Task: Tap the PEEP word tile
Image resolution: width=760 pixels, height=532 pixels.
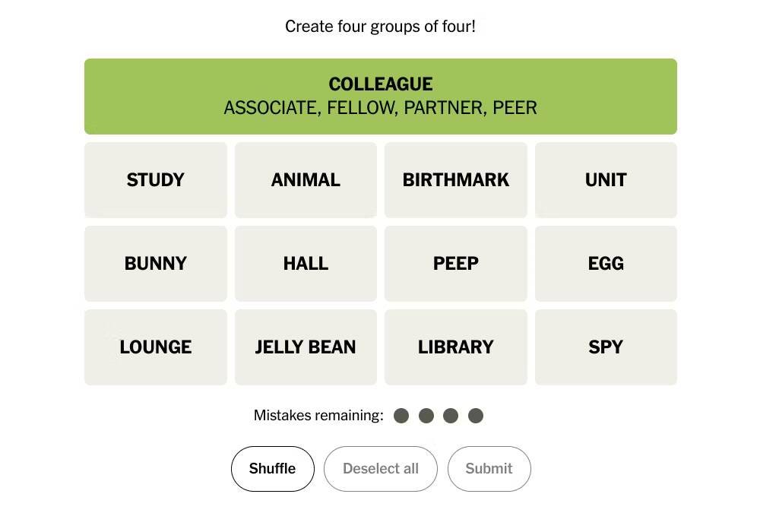Action: click(x=455, y=264)
